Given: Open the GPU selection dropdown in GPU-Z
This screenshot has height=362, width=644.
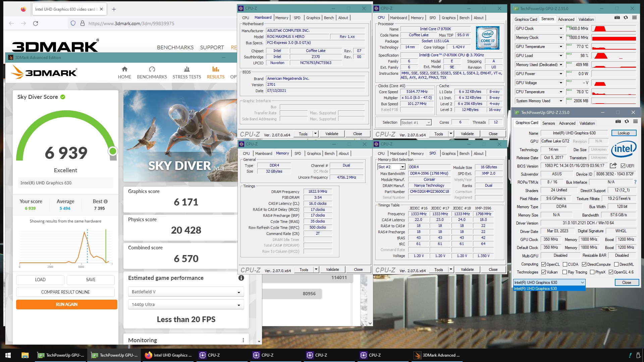Looking at the screenshot, I should click(549, 283).
